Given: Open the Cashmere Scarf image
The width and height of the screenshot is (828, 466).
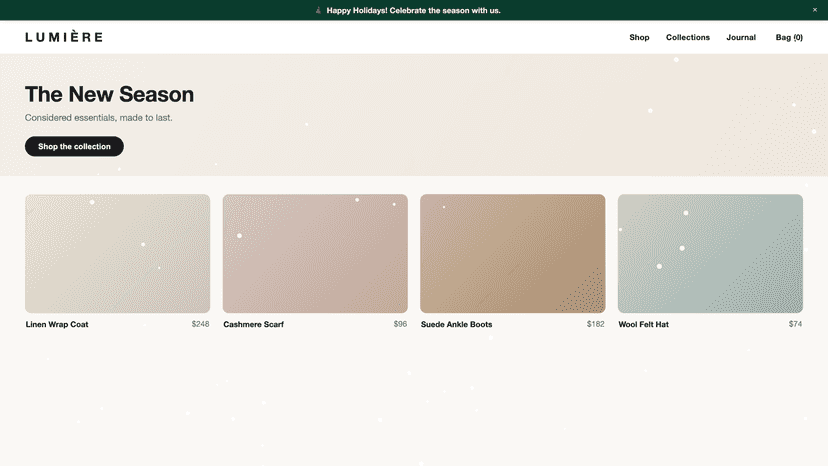Looking at the screenshot, I should click(x=315, y=254).
